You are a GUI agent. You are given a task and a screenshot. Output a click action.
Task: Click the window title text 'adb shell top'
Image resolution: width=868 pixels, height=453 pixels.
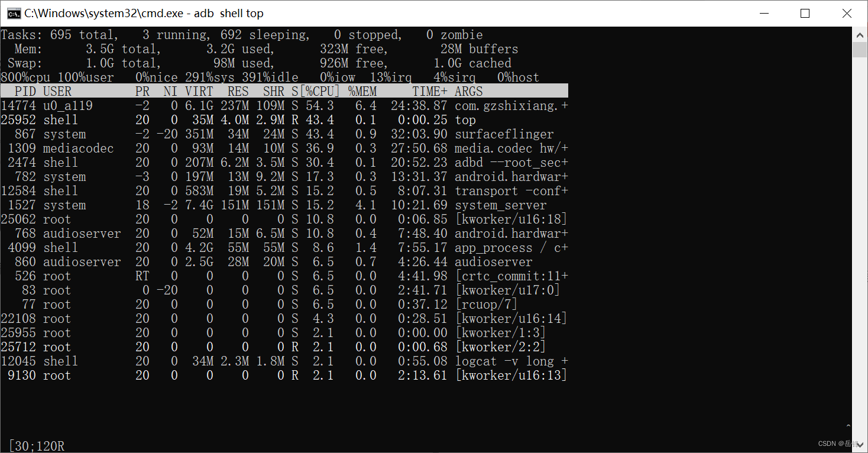[x=229, y=13]
